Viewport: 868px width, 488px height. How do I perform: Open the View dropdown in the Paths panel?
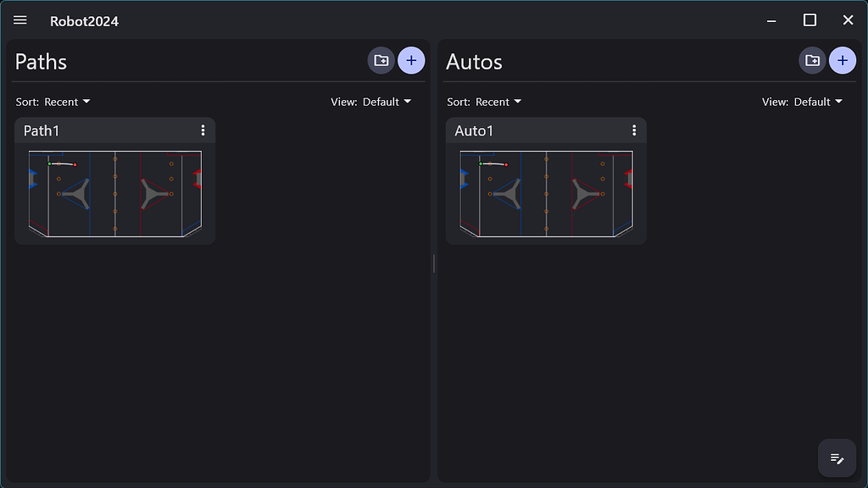point(372,102)
